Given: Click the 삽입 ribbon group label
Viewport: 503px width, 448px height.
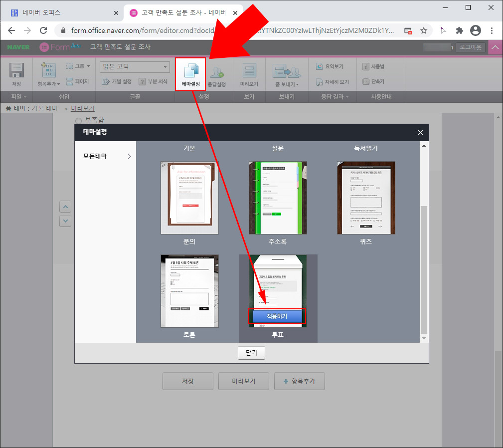Looking at the screenshot, I should (64, 97).
